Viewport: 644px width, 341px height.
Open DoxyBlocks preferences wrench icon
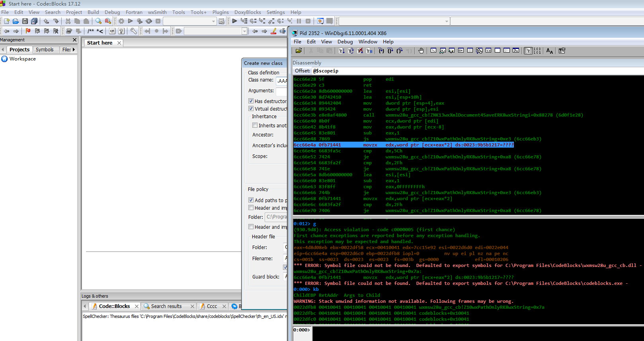tap(134, 31)
